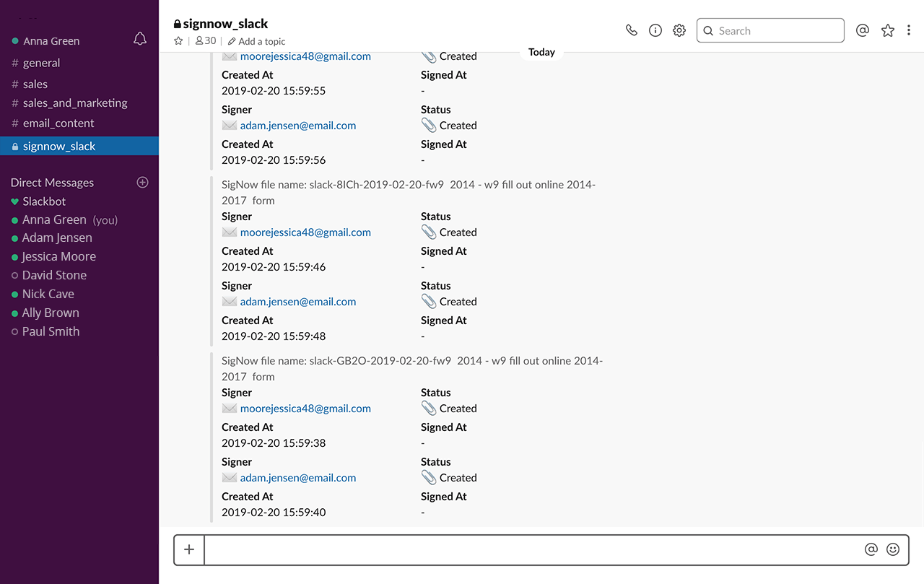Screen dimensions: 924x584
Task: Click timestamp 2019-02-20 15:59:48
Action: pos(274,336)
